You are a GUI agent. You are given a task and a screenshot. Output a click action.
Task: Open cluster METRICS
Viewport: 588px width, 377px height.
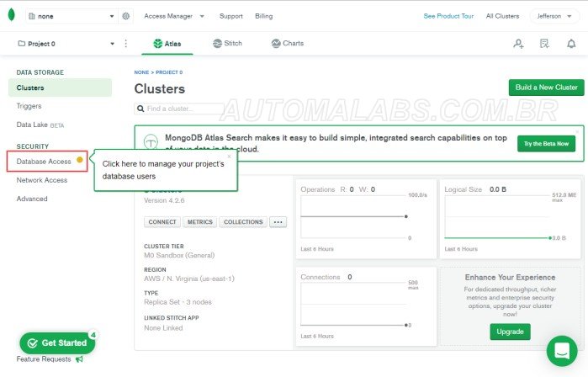(x=200, y=222)
